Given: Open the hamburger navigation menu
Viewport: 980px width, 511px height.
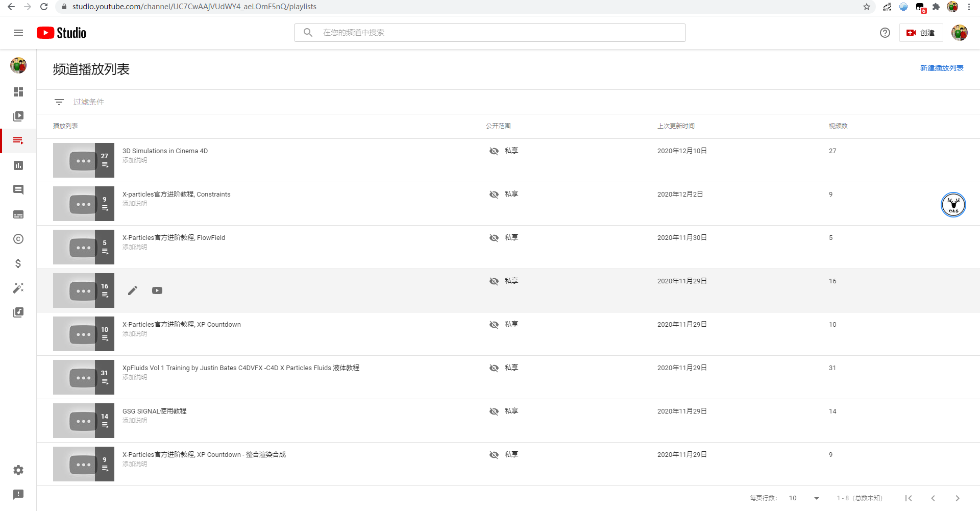Looking at the screenshot, I should (18, 33).
